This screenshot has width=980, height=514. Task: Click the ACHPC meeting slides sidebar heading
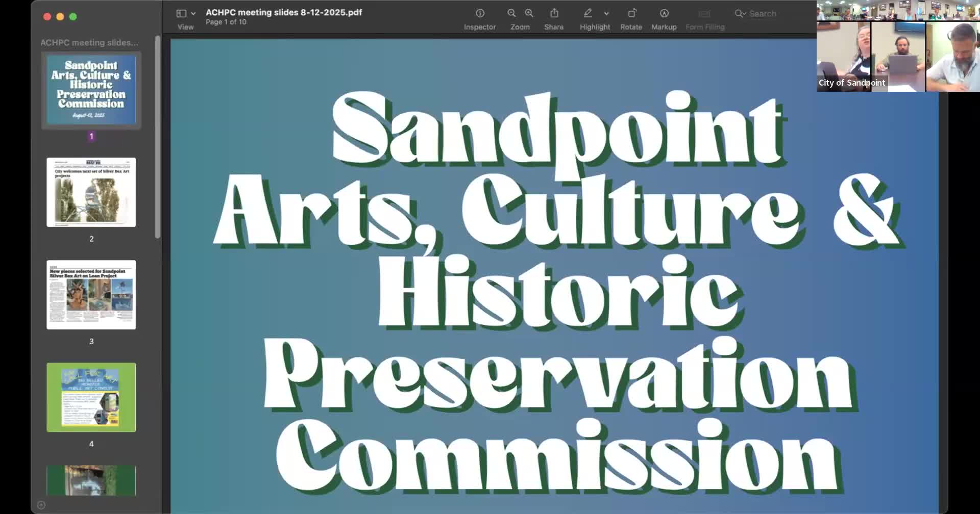[x=89, y=42]
